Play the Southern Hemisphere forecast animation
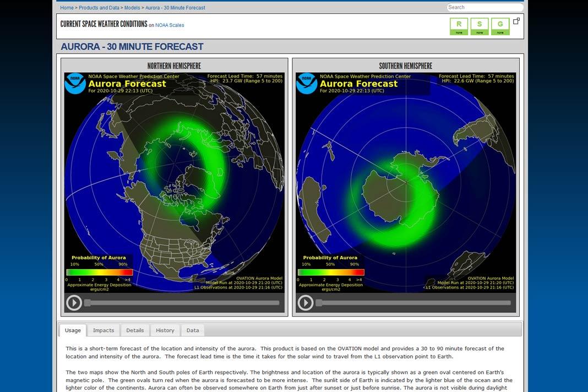This screenshot has height=392, width=588. pyautogui.click(x=305, y=303)
